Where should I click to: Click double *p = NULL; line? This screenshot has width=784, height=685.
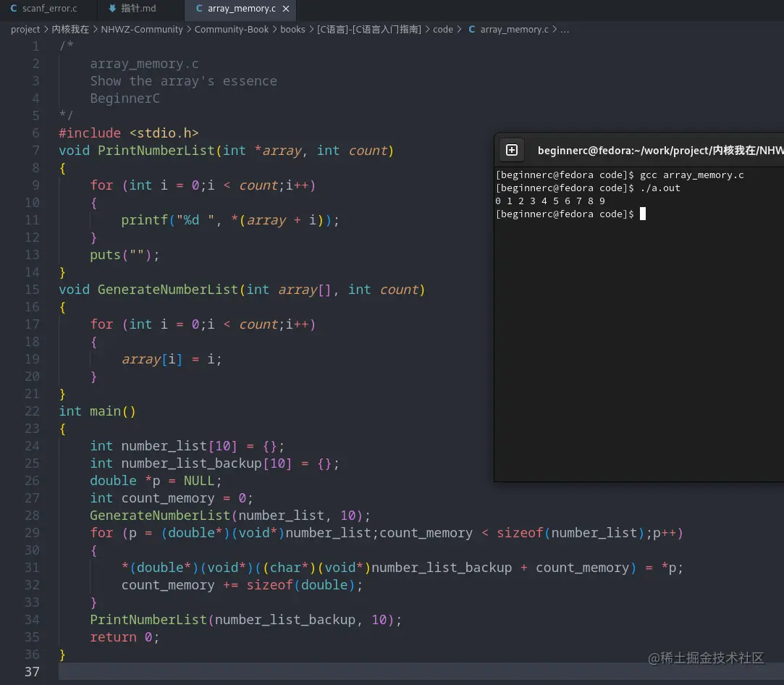pyautogui.click(x=156, y=481)
